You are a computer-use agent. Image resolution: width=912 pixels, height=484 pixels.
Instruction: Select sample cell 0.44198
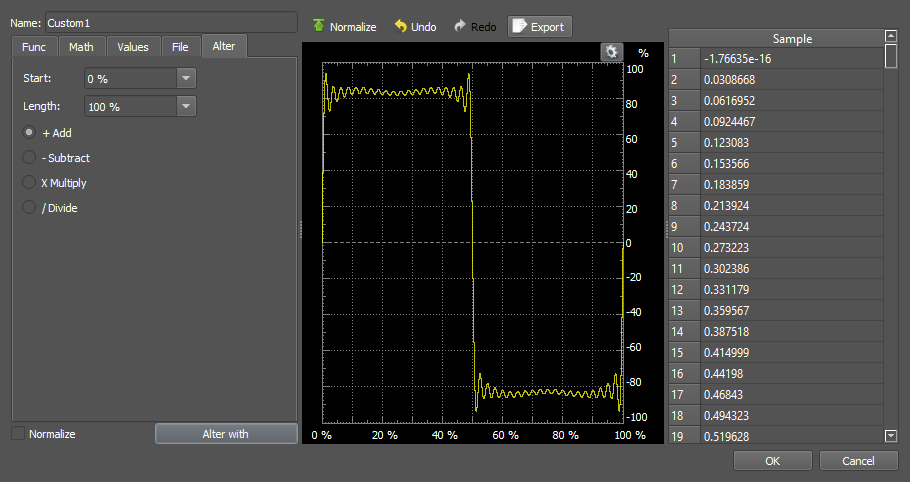[x=792, y=373]
